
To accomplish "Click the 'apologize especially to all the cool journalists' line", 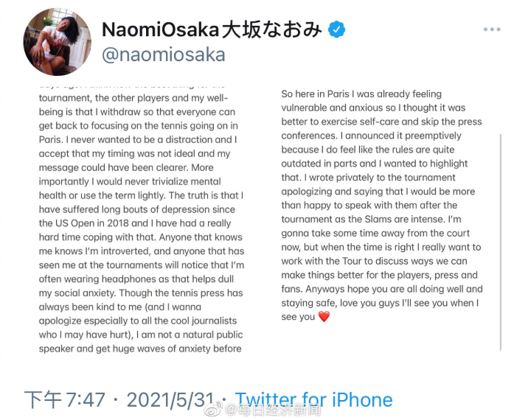I will point(138,321).
